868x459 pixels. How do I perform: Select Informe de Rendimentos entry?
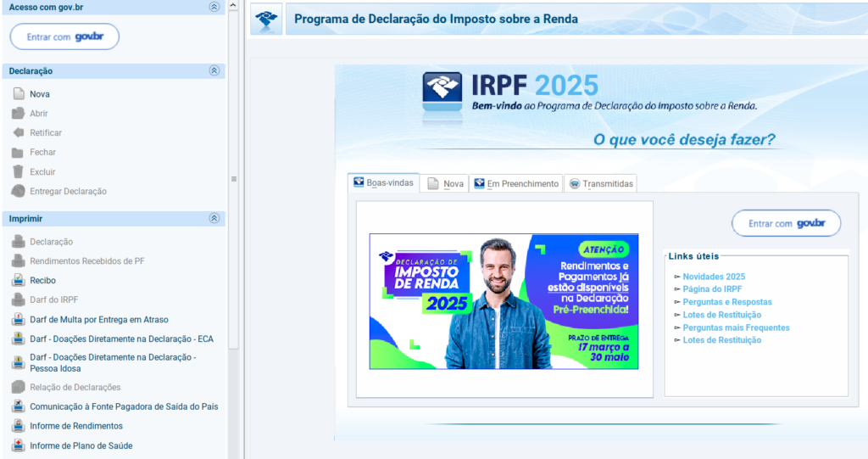[76, 426]
